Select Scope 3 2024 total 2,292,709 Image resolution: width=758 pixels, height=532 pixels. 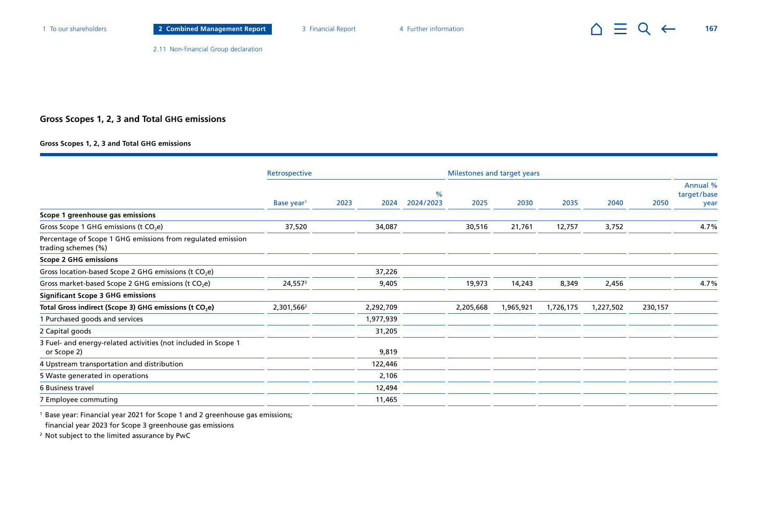pyautogui.click(x=381, y=307)
